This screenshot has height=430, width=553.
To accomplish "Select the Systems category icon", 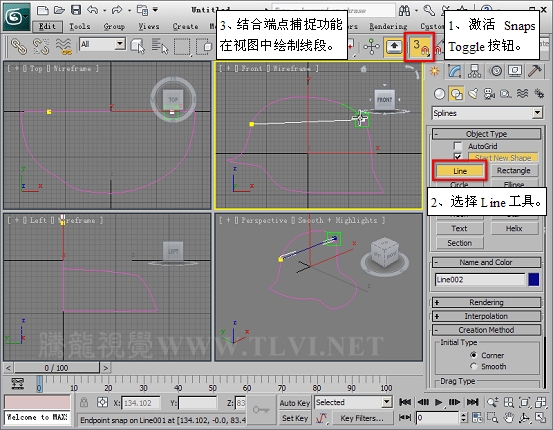I will (539, 94).
